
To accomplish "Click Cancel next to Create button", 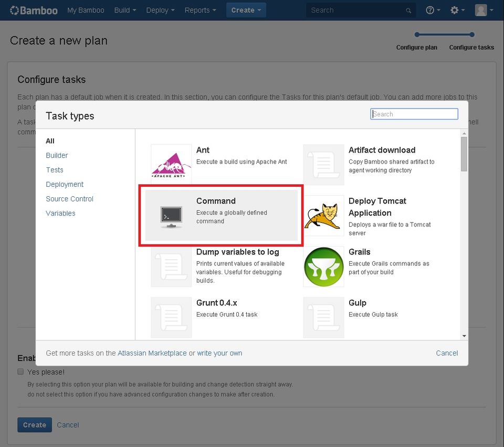I will (68, 425).
